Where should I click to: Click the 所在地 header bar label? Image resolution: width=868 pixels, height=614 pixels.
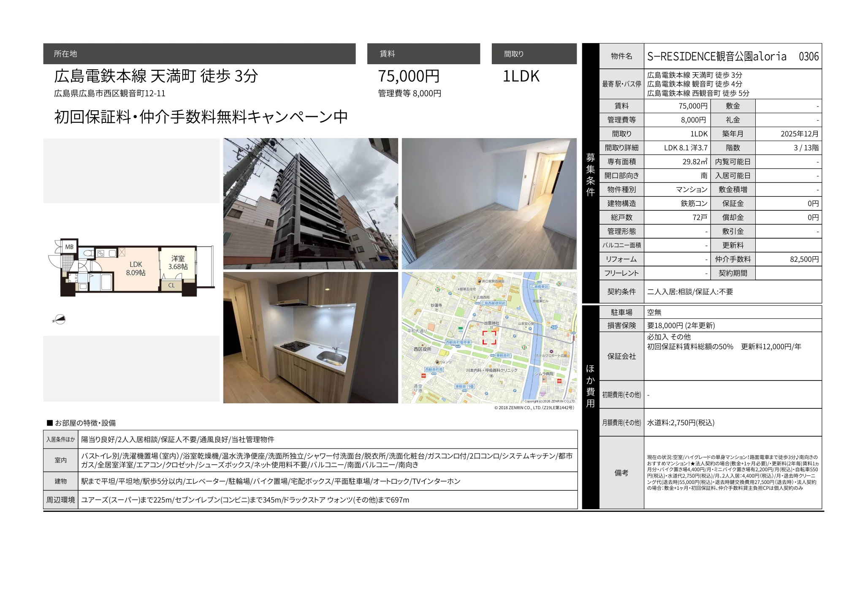click(65, 54)
